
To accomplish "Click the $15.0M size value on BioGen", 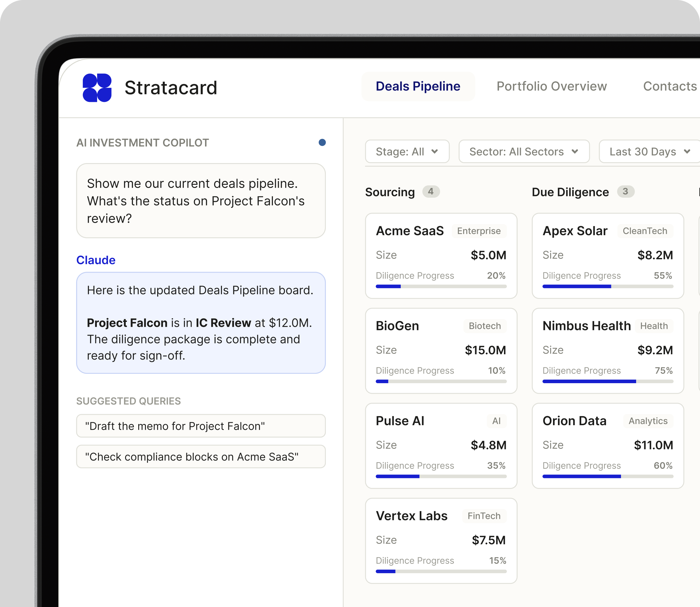I will 485,350.
